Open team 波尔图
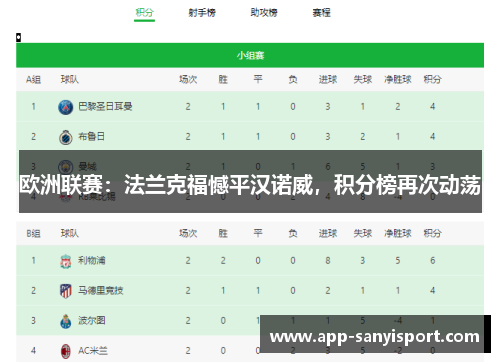Screen dimensions: 500x362 click(91, 320)
